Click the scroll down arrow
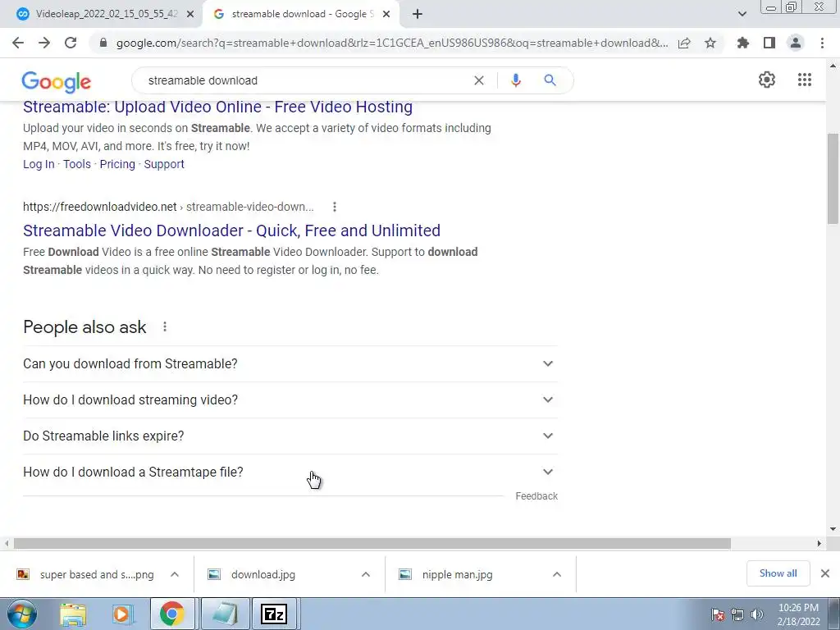 click(833, 529)
